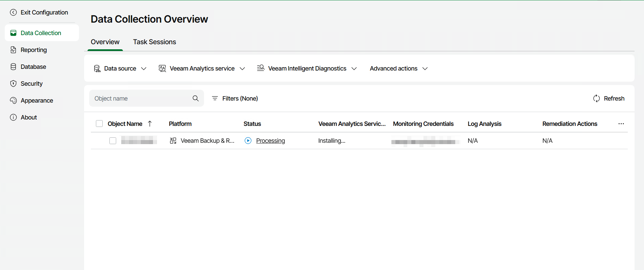Image resolution: width=644 pixels, height=270 pixels.
Task: Click the Exit Configuration back arrow icon
Action: tap(13, 12)
